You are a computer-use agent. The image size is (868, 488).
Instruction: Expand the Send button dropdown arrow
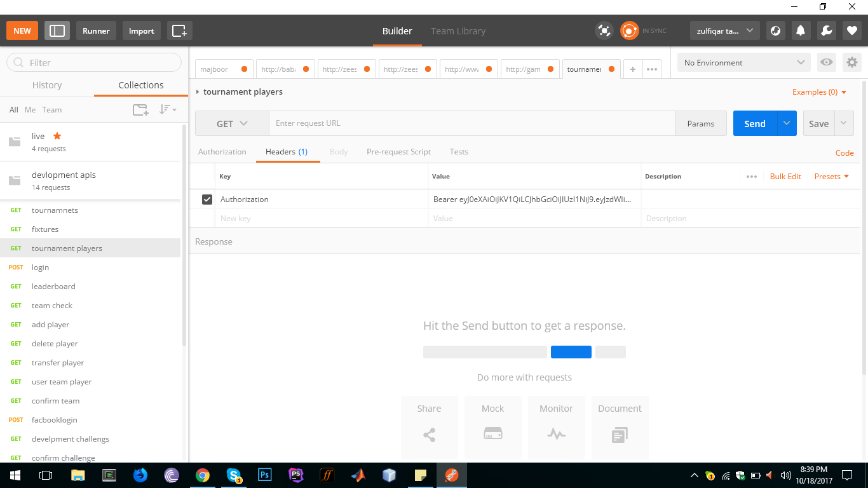click(x=787, y=123)
